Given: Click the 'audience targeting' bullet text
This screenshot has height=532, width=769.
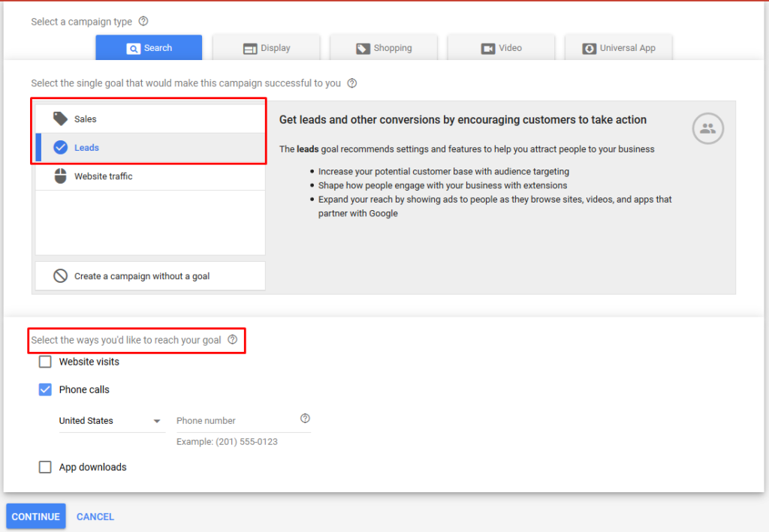Looking at the screenshot, I should 444,171.
